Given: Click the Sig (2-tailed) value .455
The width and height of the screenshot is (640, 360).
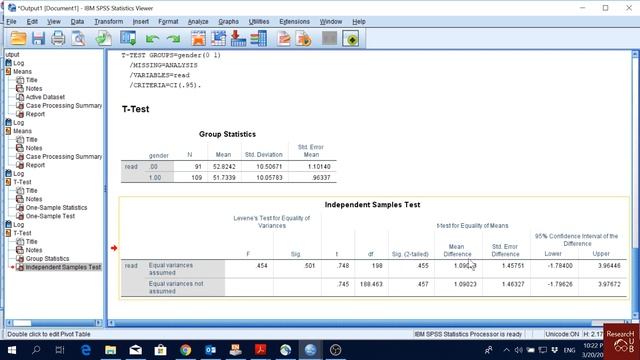Looking at the screenshot, I should [x=423, y=266].
